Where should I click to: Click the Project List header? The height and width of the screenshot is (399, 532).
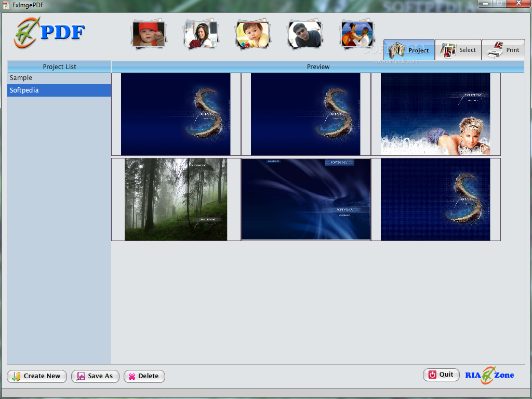point(59,67)
